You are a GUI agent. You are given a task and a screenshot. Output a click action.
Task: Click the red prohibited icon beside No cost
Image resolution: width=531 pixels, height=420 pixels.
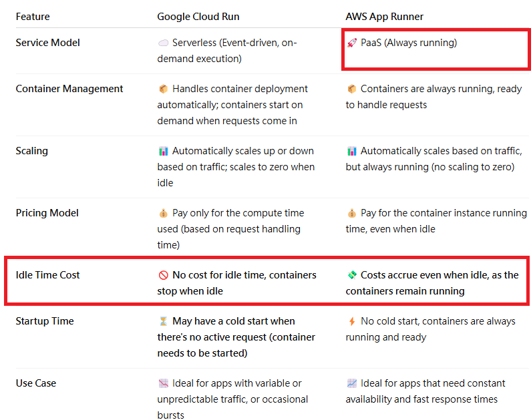click(163, 275)
